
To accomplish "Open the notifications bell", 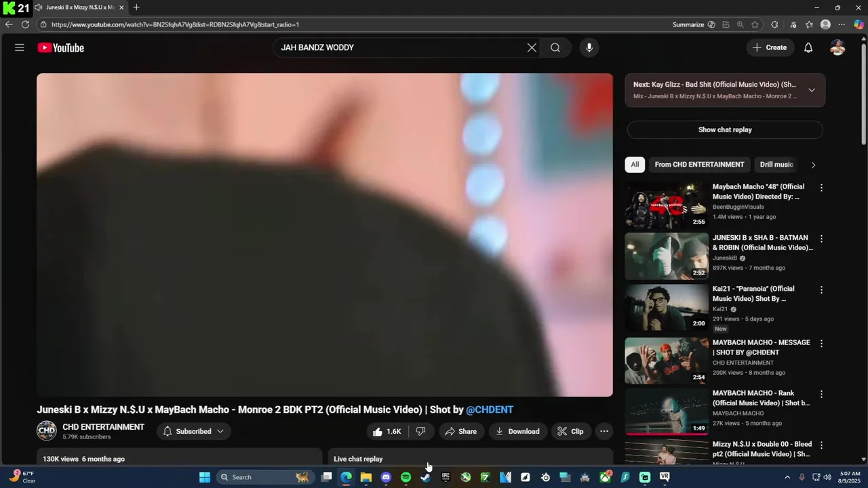I will pyautogui.click(x=808, y=47).
